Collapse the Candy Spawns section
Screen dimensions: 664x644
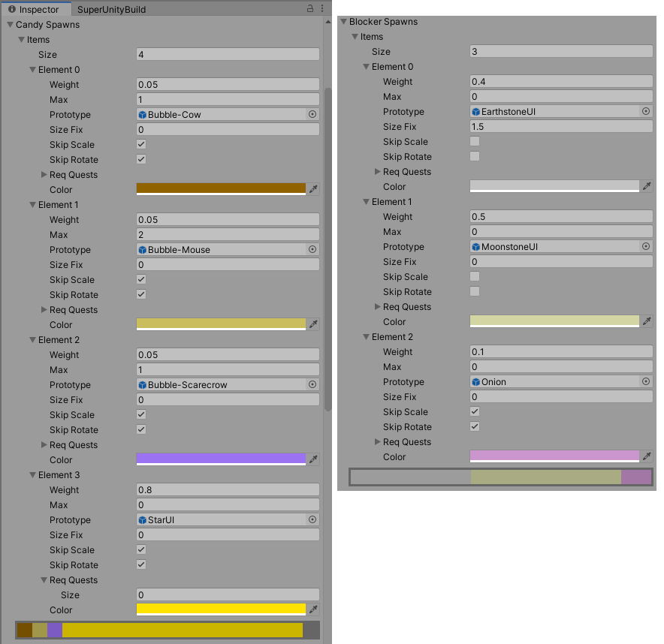pos(9,25)
